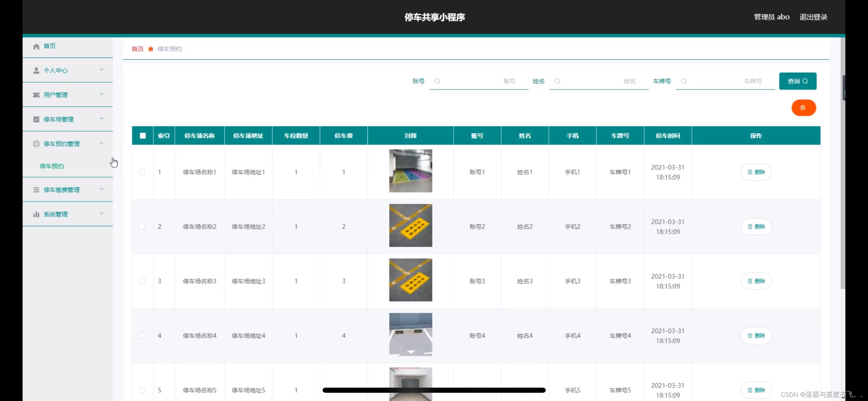Expand the 用户管理 menu chevron
The height and width of the screenshot is (401, 868).
point(101,94)
